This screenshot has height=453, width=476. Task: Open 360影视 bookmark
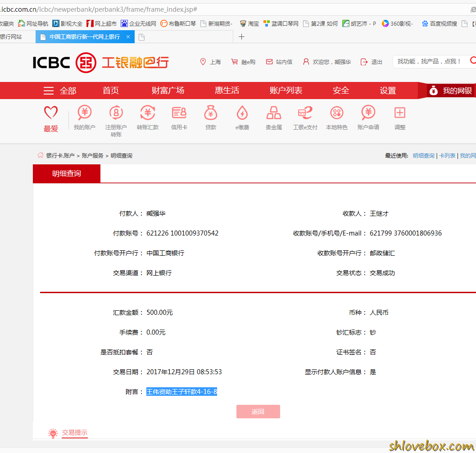coord(397,23)
